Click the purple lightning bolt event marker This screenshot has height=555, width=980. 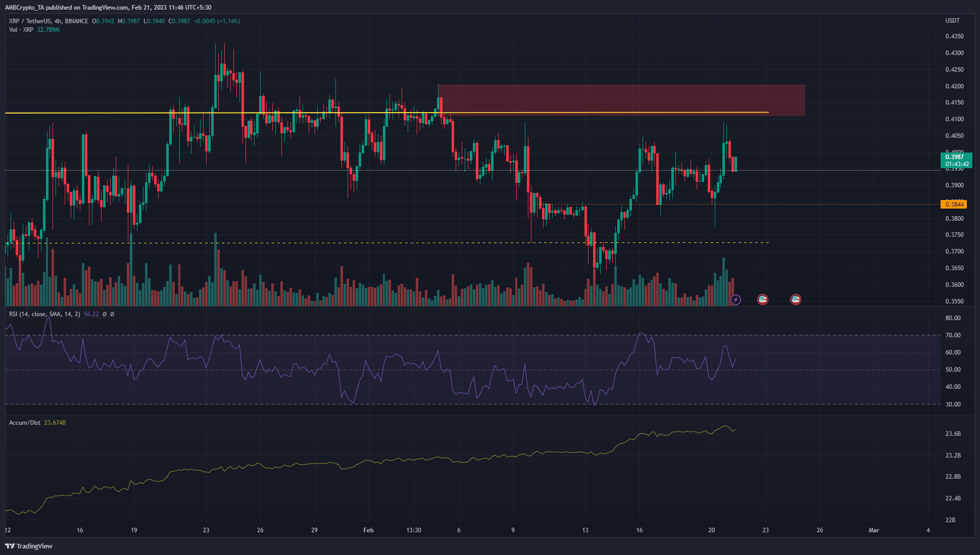pyautogui.click(x=736, y=299)
